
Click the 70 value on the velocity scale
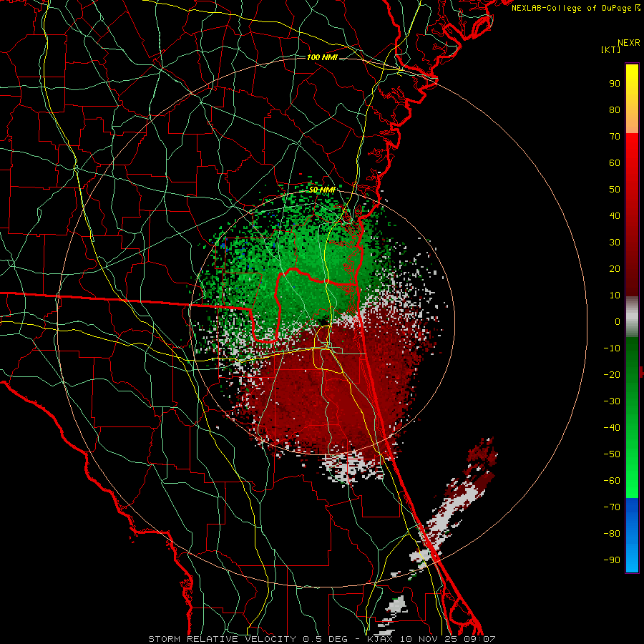615,137
